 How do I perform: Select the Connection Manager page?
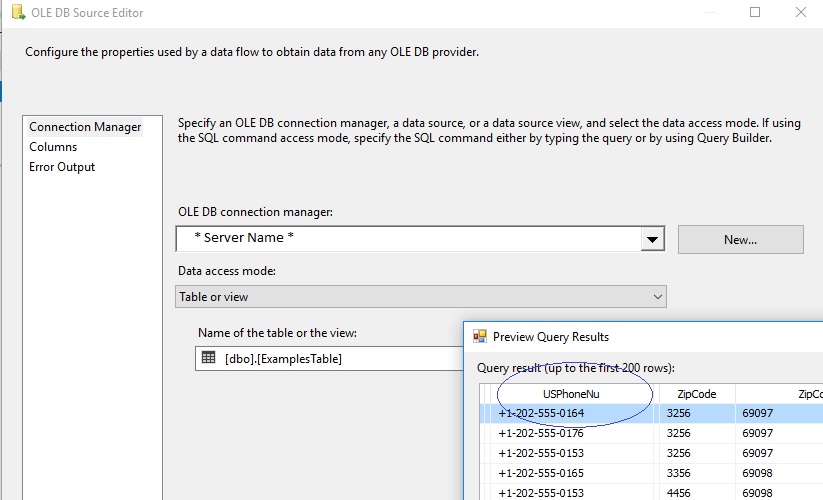coord(85,127)
